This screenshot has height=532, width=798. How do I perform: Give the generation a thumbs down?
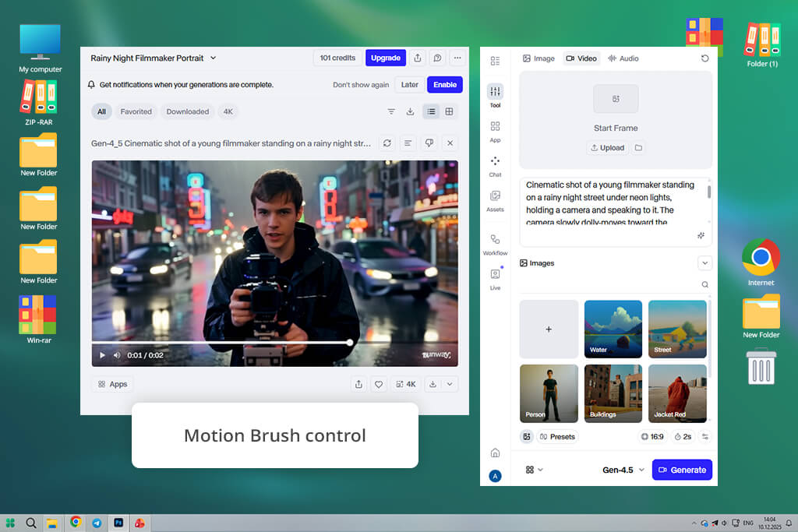(429, 143)
